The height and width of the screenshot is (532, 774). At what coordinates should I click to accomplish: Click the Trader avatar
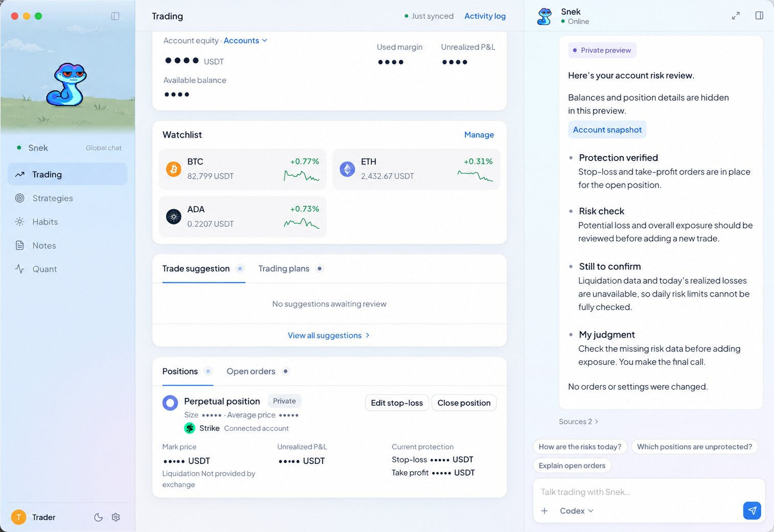click(18, 517)
